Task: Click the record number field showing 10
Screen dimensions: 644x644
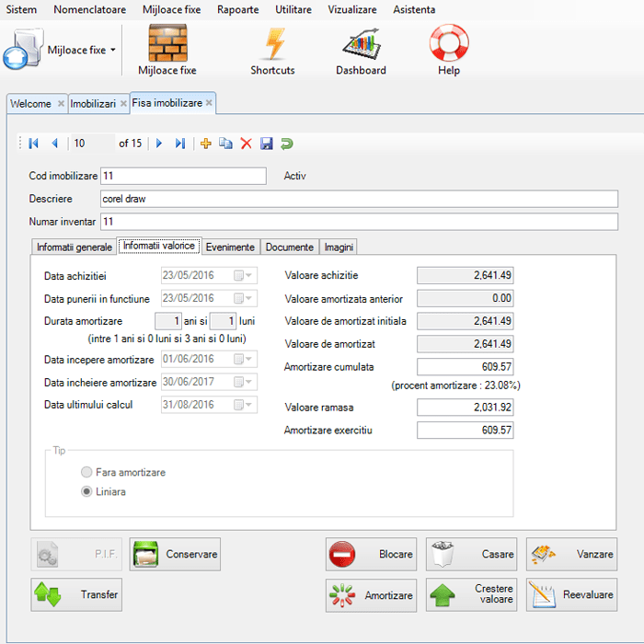Action: pyautogui.click(x=93, y=144)
